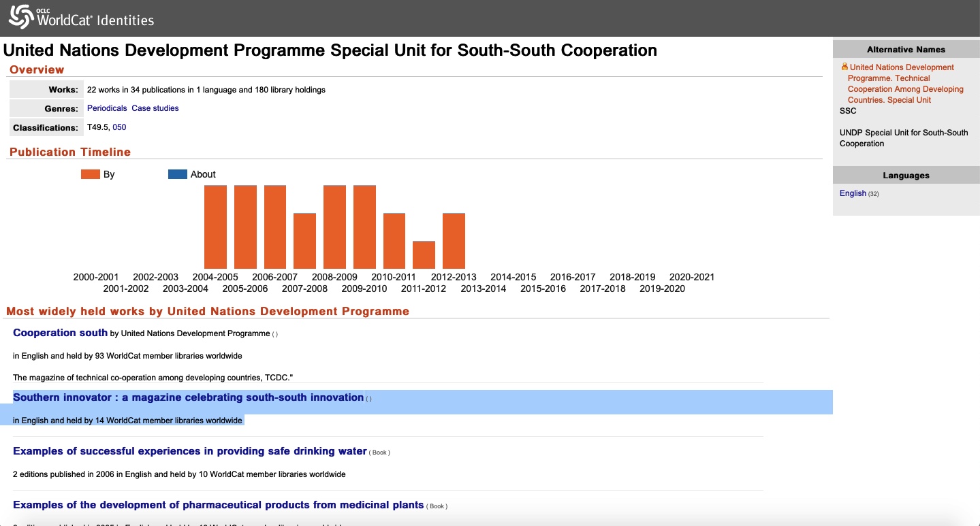Click English under the Languages panel
Viewport: 980px width, 526px height.
click(853, 193)
